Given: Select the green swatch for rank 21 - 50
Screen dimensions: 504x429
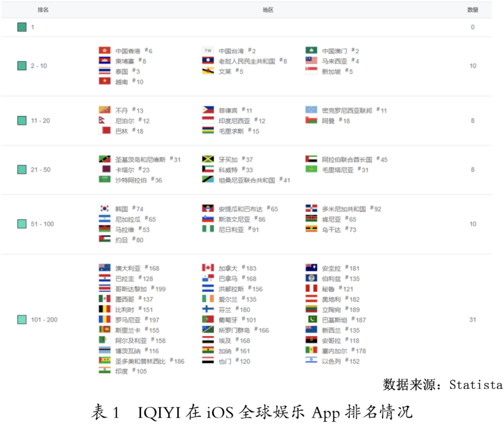Looking at the screenshot, I should click(x=22, y=169).
